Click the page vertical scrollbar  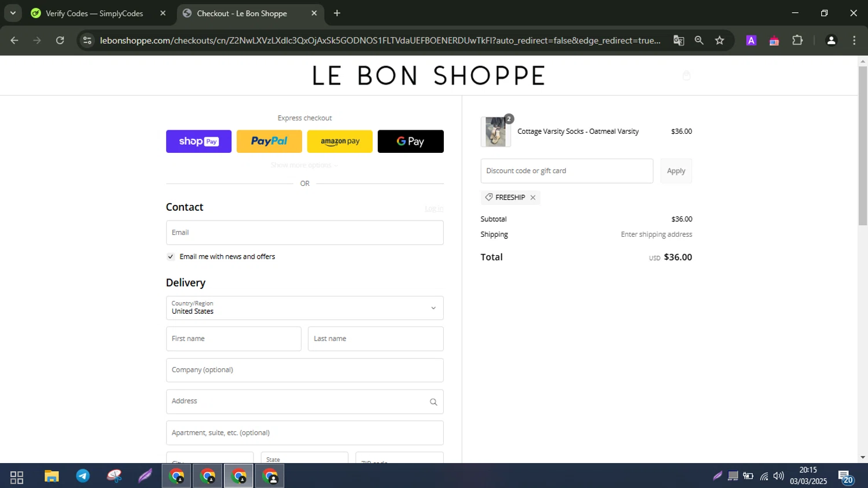click(863, 146)
